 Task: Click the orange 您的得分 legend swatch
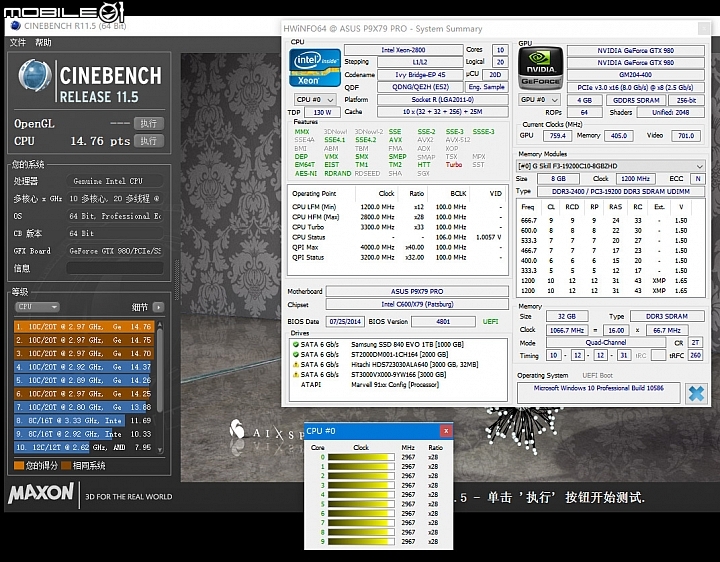(x=19, y=466)
